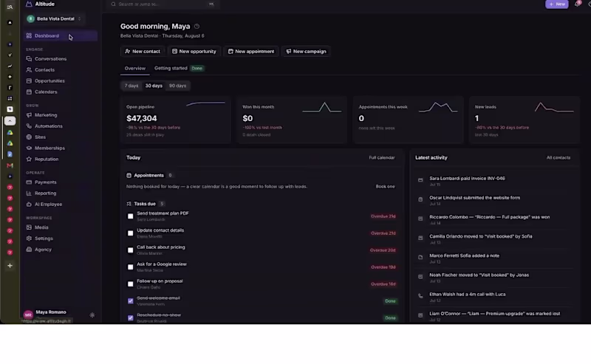This screenshot has height=364, width=591.
Task: Open the Gmail icon in the browser strip
Action: [10, 165]
